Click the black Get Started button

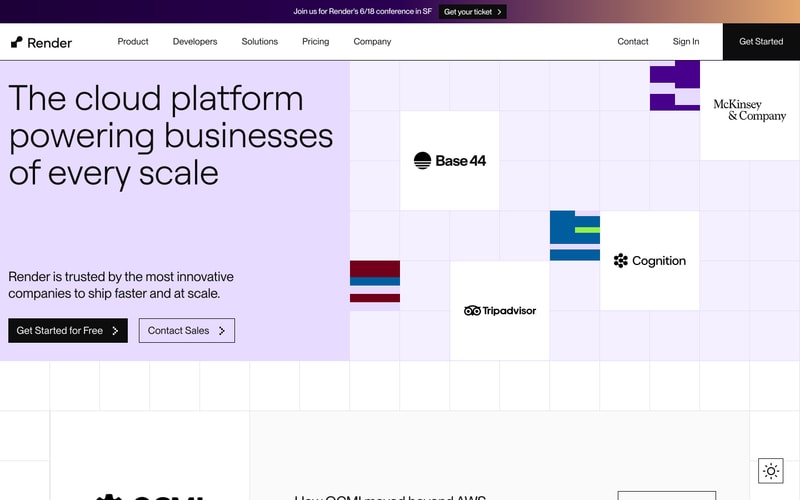(761, 41)
